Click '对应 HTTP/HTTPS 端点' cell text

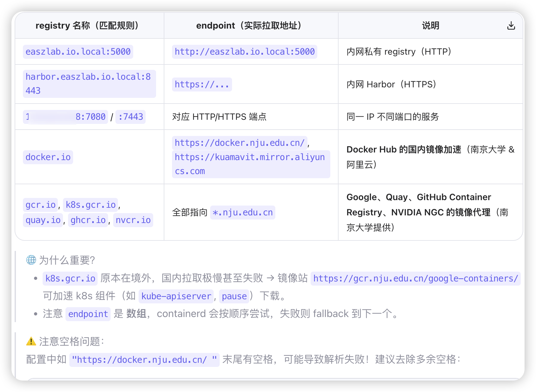coord(219,117)
